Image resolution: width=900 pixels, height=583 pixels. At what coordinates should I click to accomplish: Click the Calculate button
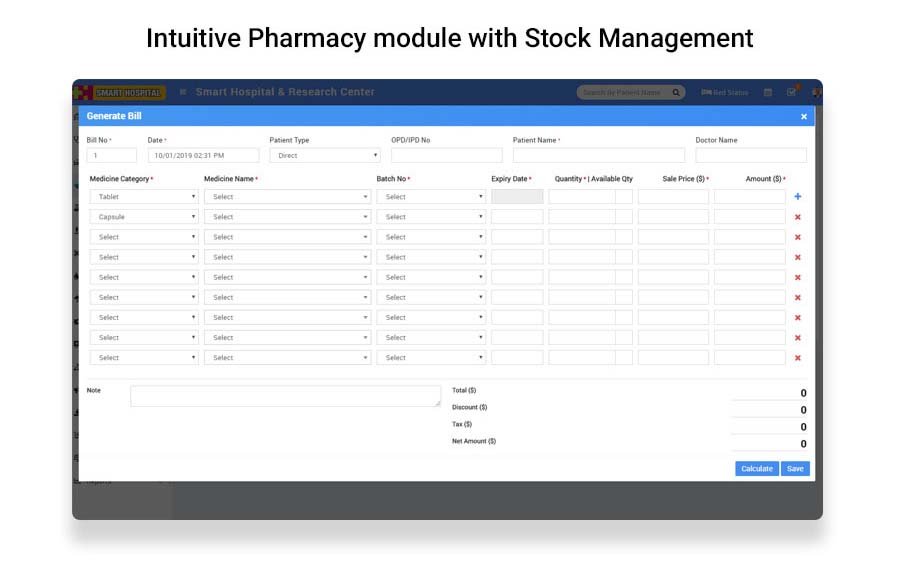coord(756,468)
